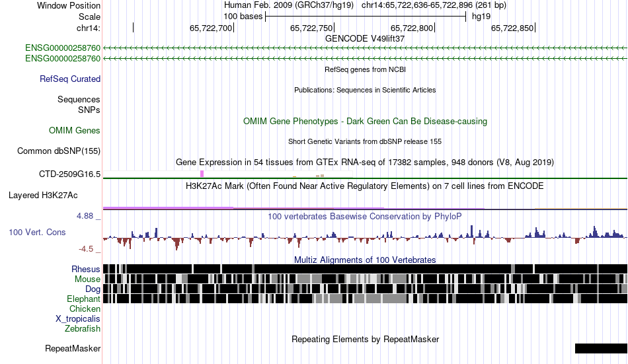Open the RefSeq Curated track label

(70, 79)
